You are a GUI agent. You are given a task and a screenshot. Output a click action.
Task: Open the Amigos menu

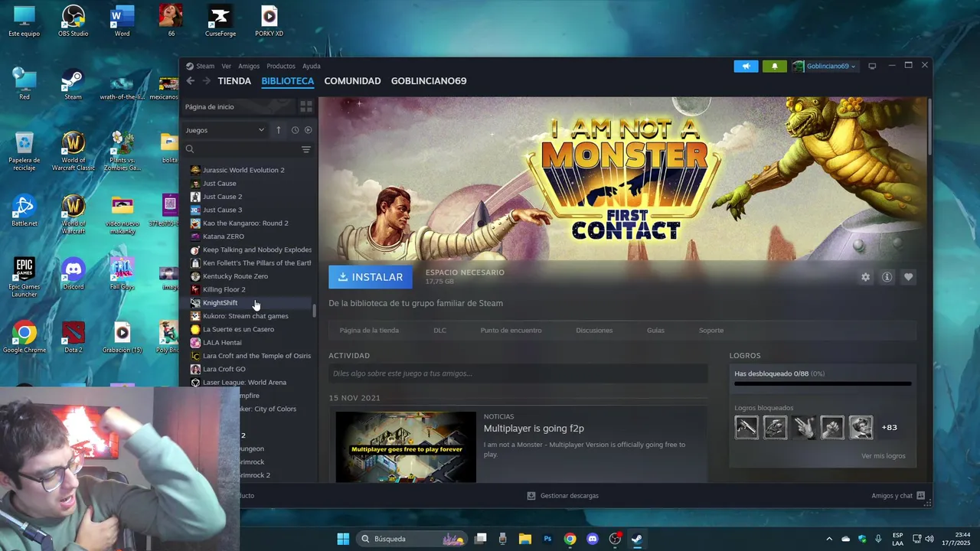coord(249,66)
